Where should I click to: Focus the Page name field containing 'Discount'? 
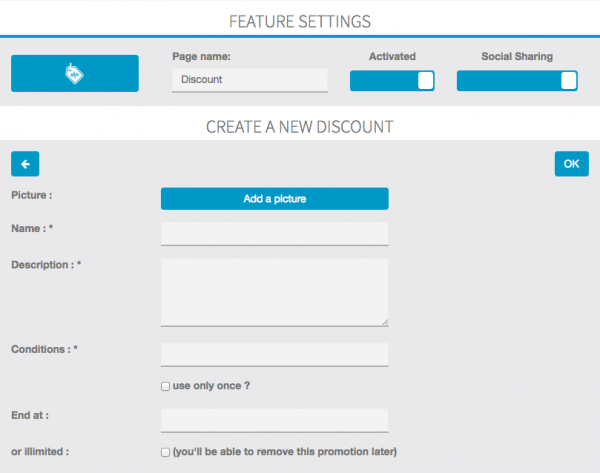(x=249, y=80)
